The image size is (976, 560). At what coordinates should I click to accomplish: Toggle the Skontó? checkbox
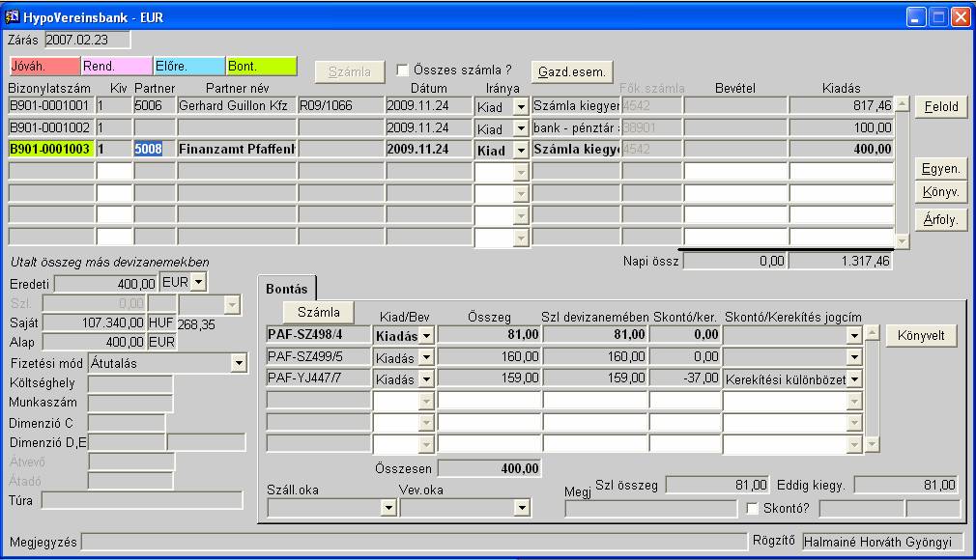[x=752, y=509]
